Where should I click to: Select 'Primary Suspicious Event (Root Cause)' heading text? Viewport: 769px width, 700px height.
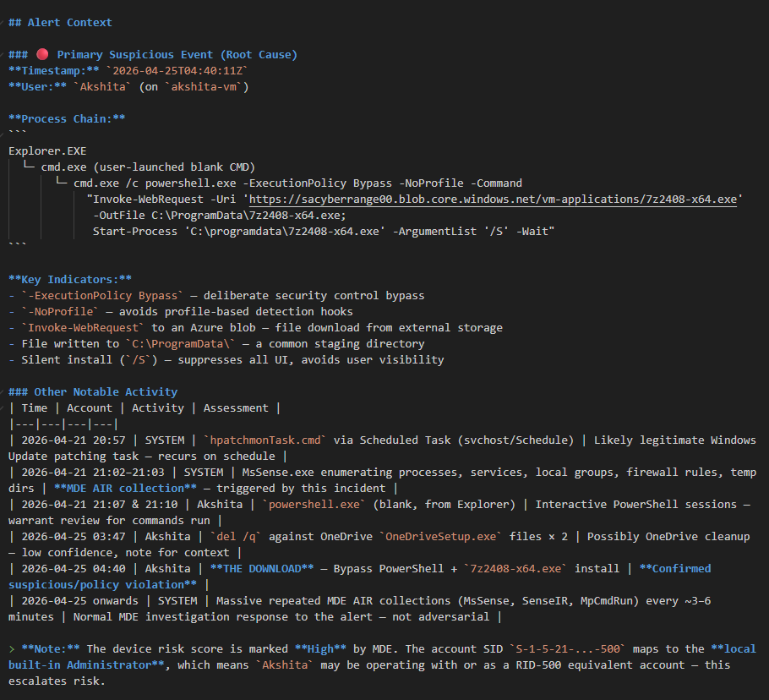pos(177,54)
